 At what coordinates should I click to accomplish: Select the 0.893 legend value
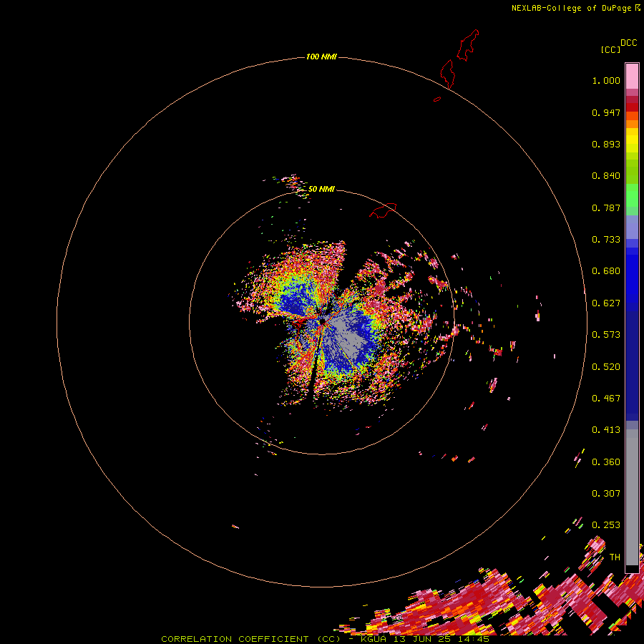(x=606, y=144)
